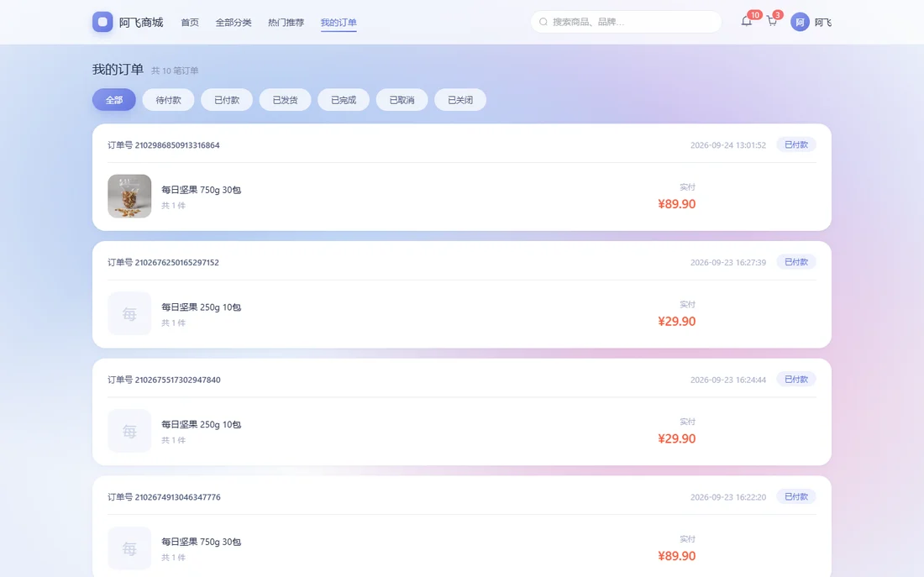Open the 每日坚果 750g product photo
The height and width of the screenshot is (577, 924).
click(129, 196)
